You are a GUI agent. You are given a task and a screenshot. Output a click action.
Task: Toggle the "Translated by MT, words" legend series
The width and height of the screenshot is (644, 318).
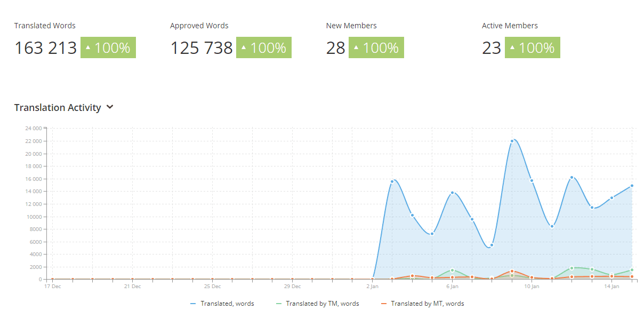pyautogui.click(x=422, y=304)
